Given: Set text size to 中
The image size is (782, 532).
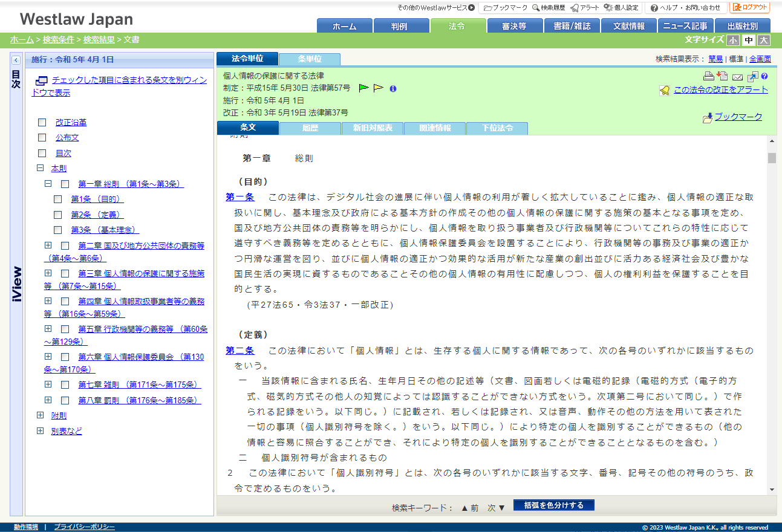Looking at the screenshot, I should click(x=749, y=40).
